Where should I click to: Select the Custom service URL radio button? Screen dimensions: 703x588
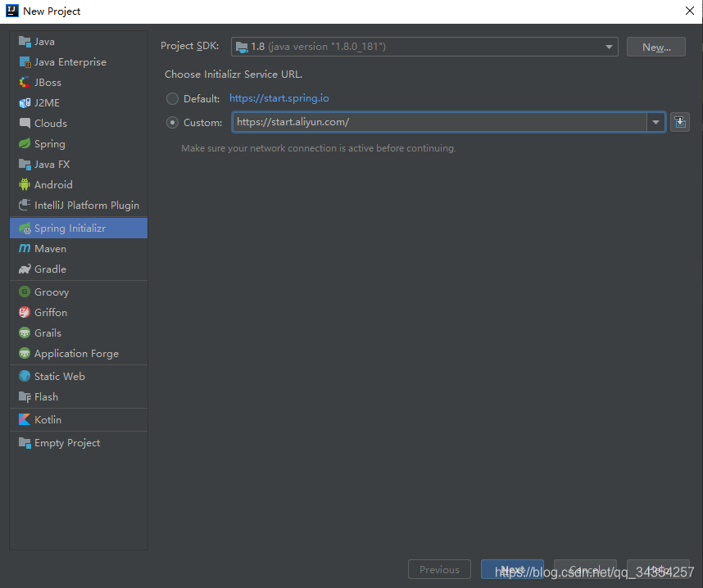point(173,122)
